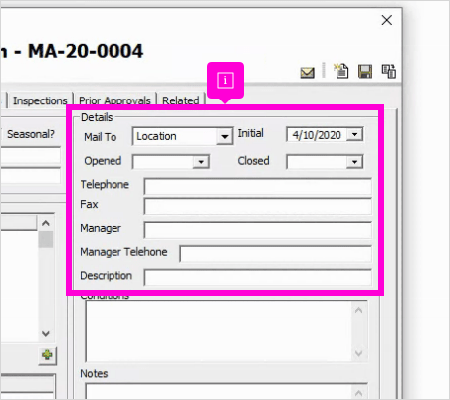
Task: Click the Manager text field
Action: pos(257,230)
